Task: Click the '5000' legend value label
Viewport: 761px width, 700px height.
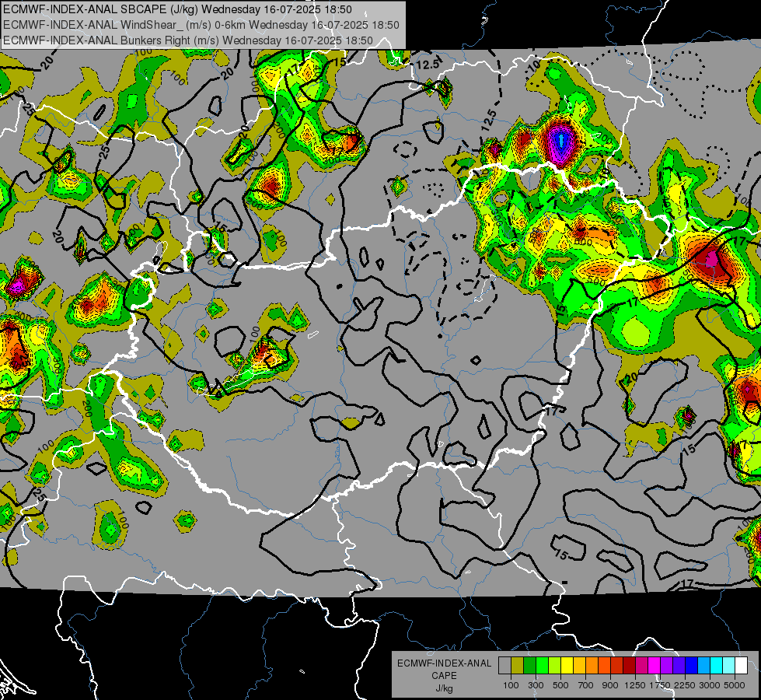Action: 735,685
